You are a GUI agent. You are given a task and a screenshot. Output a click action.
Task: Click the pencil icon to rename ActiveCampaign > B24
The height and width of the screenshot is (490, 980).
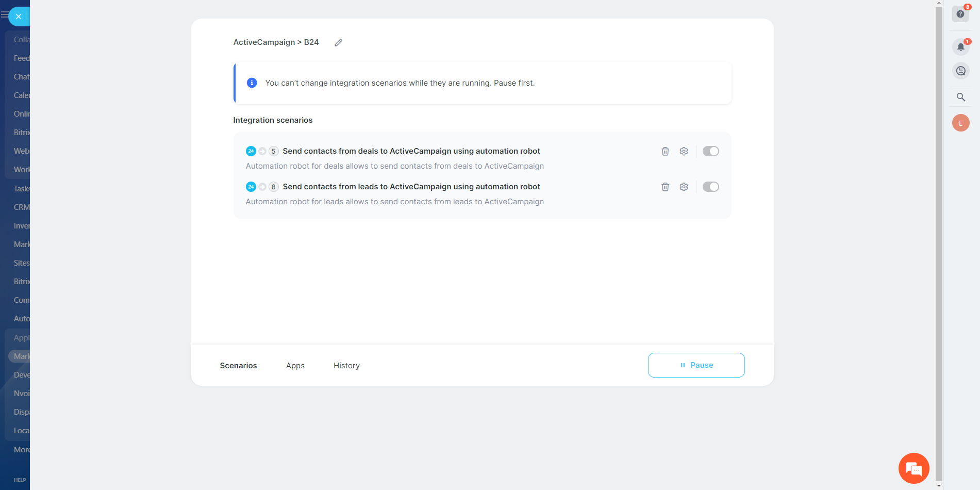click(338, 43)
